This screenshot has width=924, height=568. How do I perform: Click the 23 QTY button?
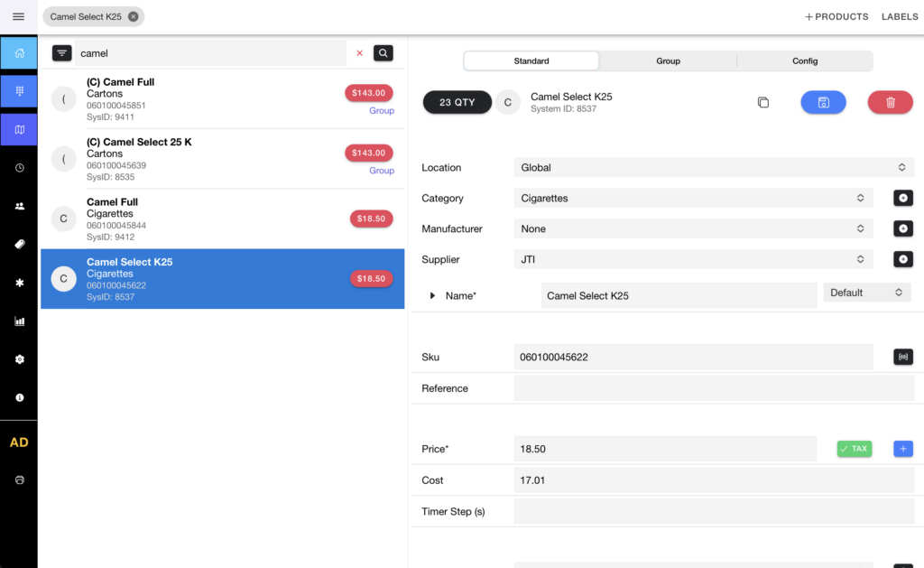[x=457, y=103]
